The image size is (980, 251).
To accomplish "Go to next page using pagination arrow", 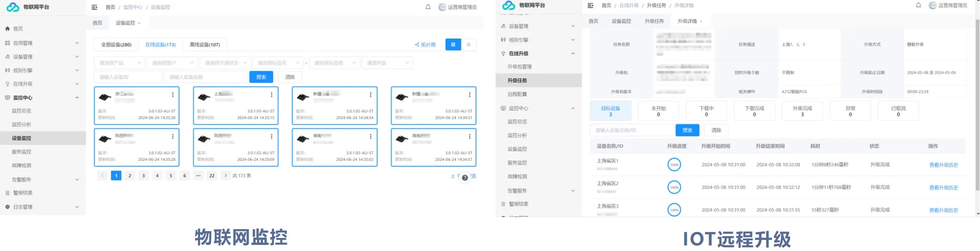I will coord(226,176).
